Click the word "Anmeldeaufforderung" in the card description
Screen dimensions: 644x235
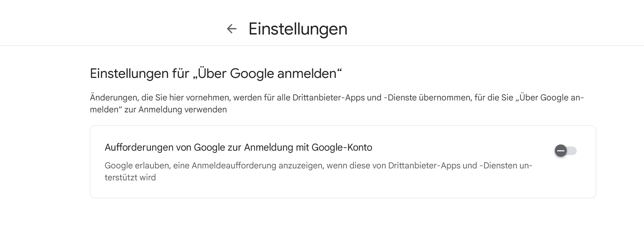pos(234,166)
